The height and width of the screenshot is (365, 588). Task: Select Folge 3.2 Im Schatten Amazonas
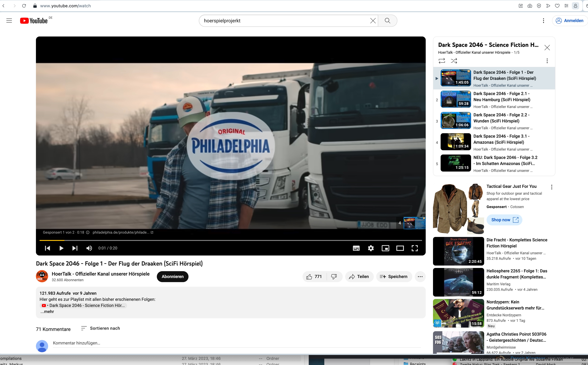point(494,164)
